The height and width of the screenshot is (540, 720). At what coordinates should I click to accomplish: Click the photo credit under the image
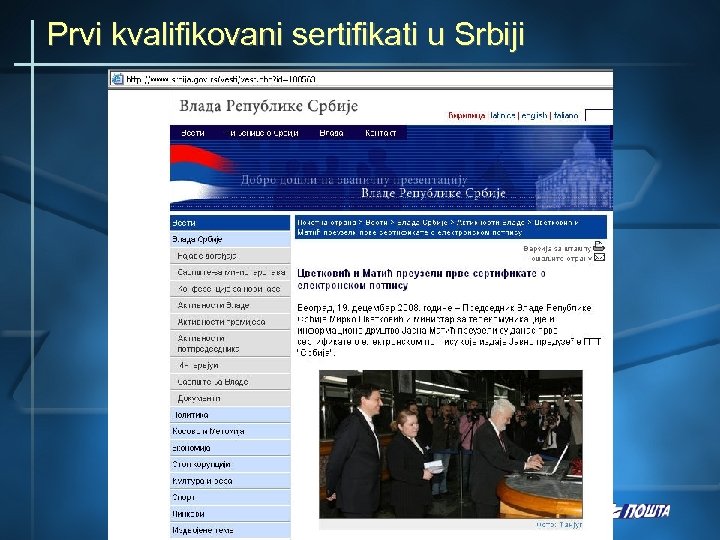[x=559, y=524]
